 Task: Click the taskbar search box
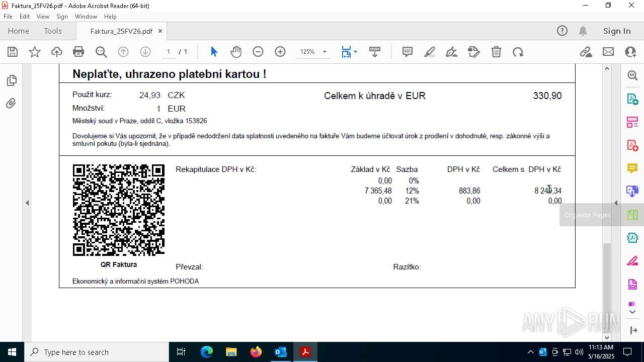tap(97, 352)
